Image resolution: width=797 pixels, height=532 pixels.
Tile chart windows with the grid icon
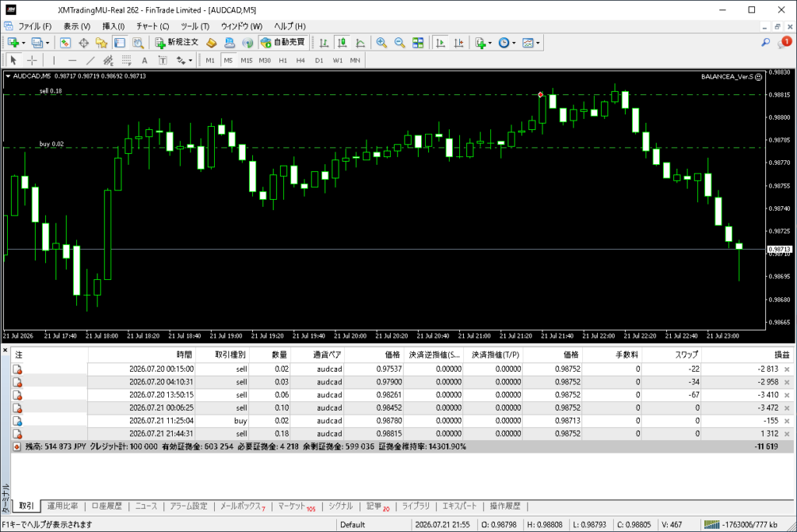coord(418,43)
